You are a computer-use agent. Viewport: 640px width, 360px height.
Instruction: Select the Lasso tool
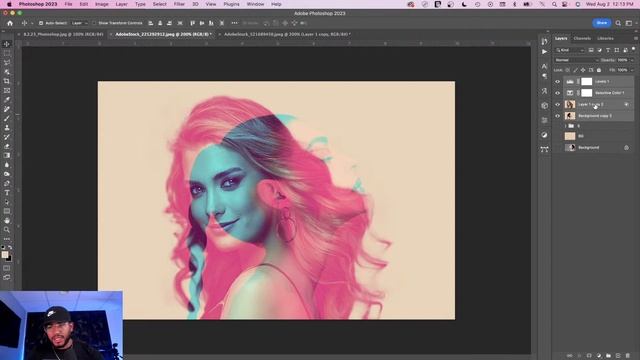point(7,62)
